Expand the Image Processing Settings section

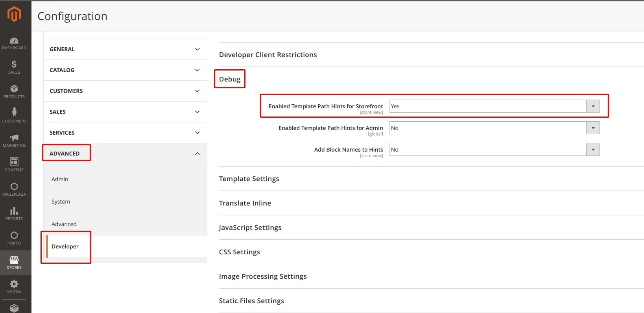point(263,276)
